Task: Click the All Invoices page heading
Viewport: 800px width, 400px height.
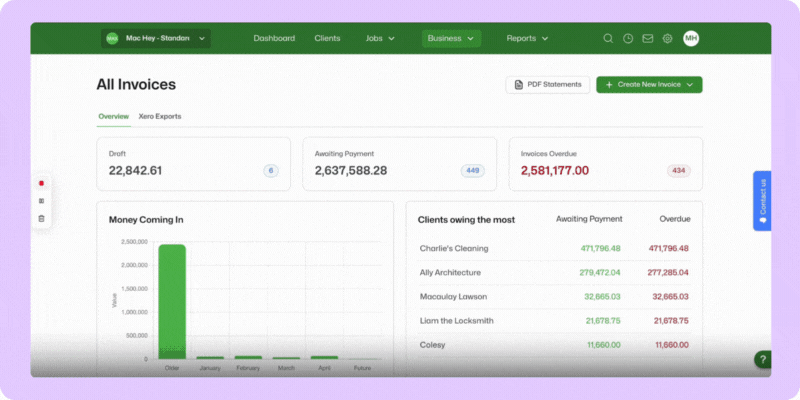Action: 136,85
